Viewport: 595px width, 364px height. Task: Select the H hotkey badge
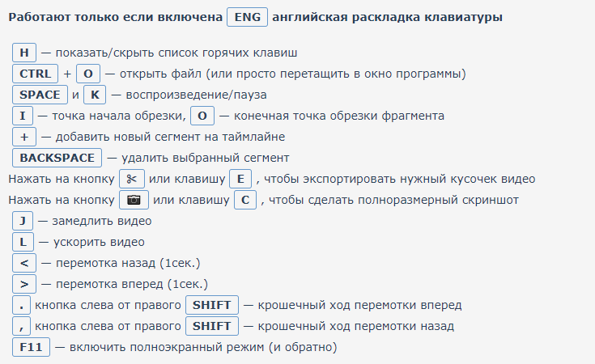pyautogui.click(x=24, y=53)
